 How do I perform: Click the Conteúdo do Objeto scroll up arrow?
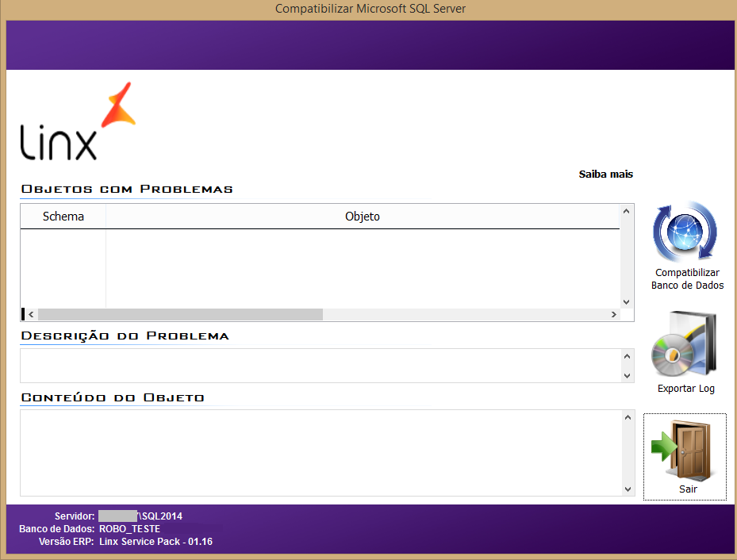[x=628, y=417]
